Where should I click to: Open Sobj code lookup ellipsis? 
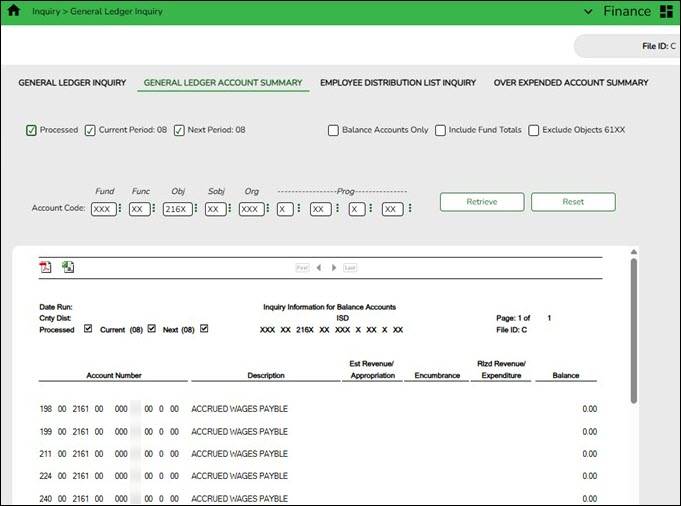(229, 208)
